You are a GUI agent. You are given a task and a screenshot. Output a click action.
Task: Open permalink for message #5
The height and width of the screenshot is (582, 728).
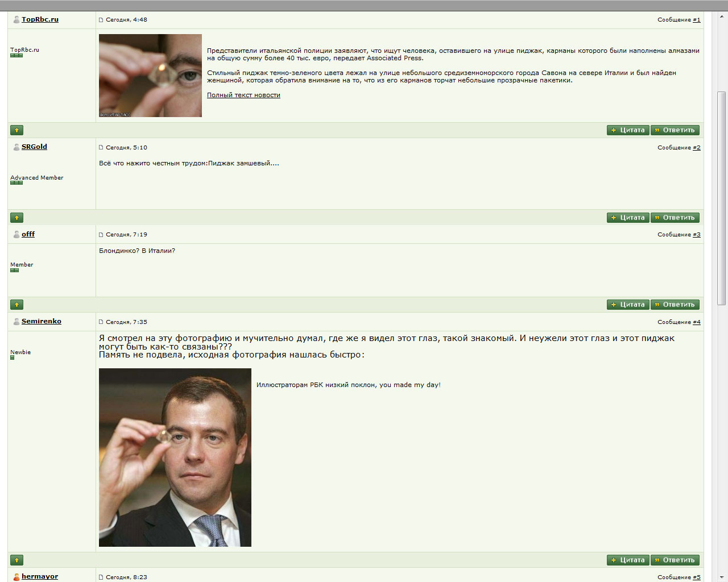click(697, 577)
